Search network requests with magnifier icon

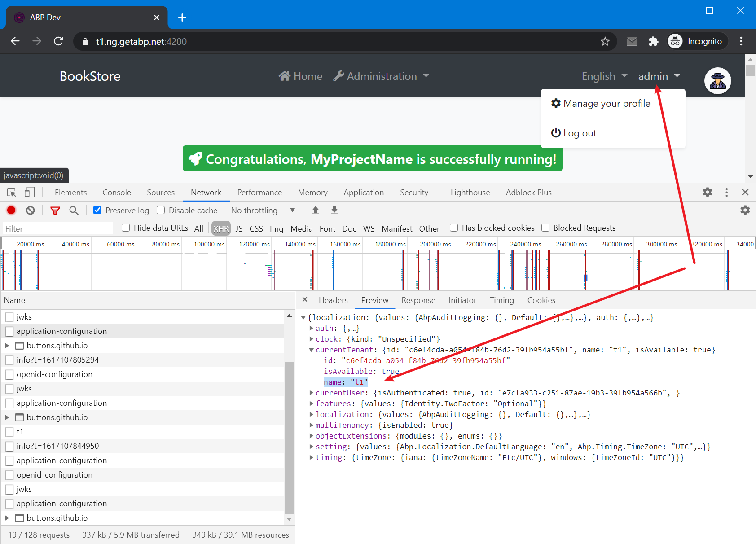[74, 210]
